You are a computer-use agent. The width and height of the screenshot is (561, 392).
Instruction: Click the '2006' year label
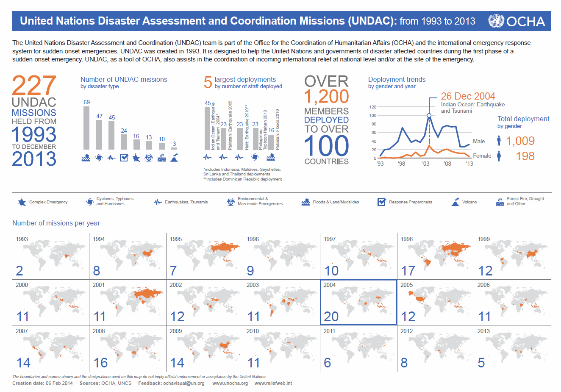[x=483, y=285]
